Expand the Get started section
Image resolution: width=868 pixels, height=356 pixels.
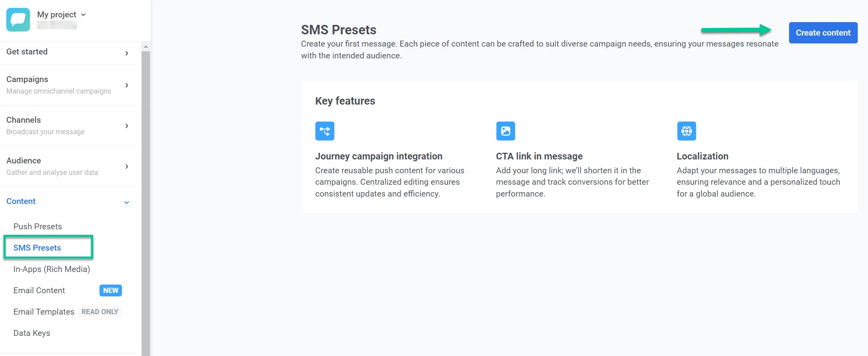(x=127, y=53)
